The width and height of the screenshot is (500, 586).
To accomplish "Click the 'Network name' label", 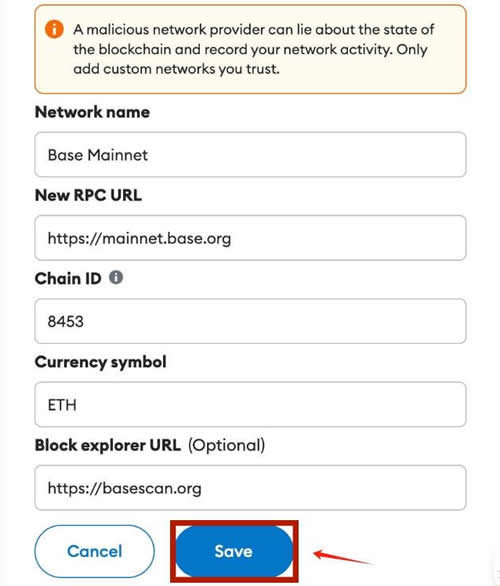I will point(92,112).
